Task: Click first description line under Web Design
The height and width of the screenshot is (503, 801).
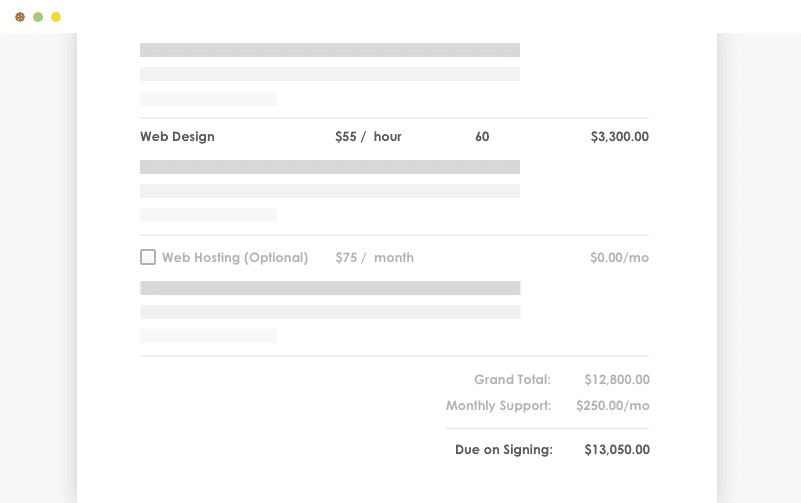Action: pos(330,167)
